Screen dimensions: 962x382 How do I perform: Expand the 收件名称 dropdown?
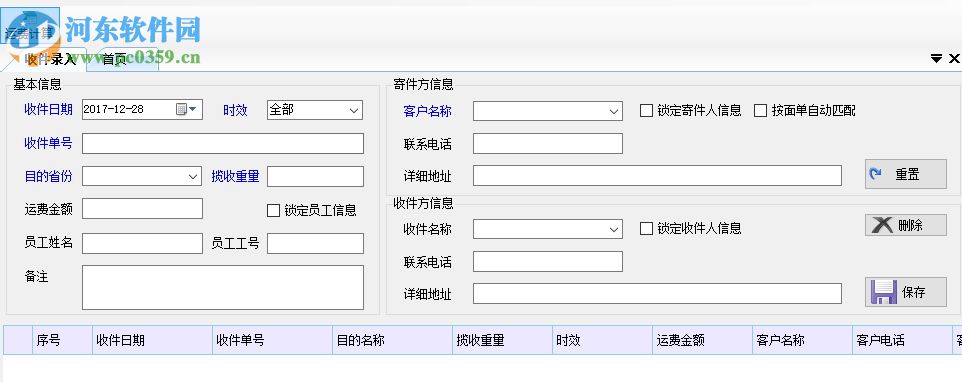click(614, 229)
